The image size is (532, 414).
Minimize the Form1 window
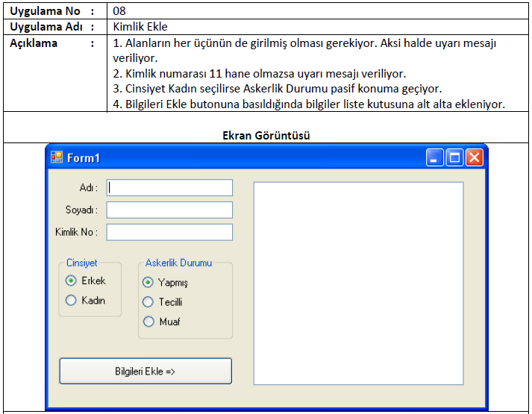tap(434, 157)
